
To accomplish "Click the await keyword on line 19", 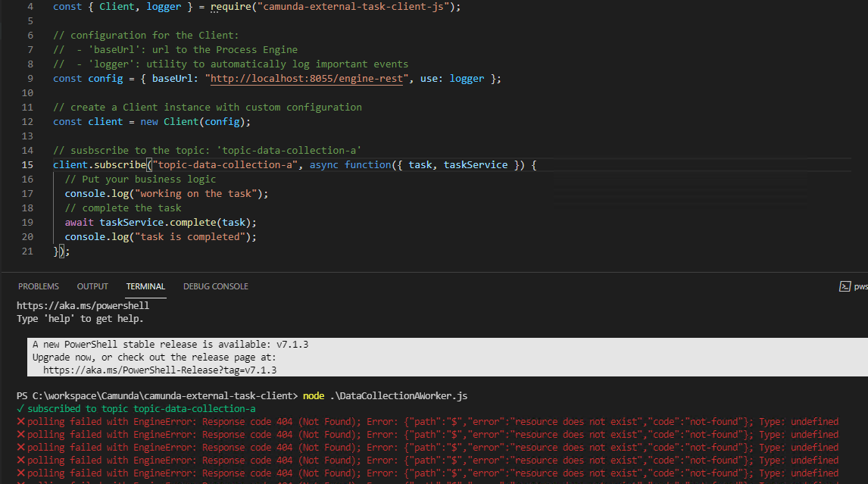I will [x=80, y=223].
